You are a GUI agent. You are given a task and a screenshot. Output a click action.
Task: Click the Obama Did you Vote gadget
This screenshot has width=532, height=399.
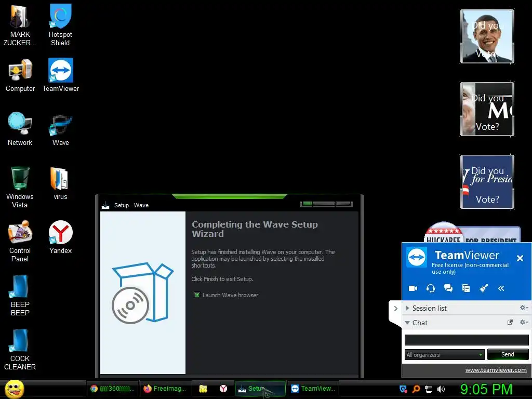(487, 36)
